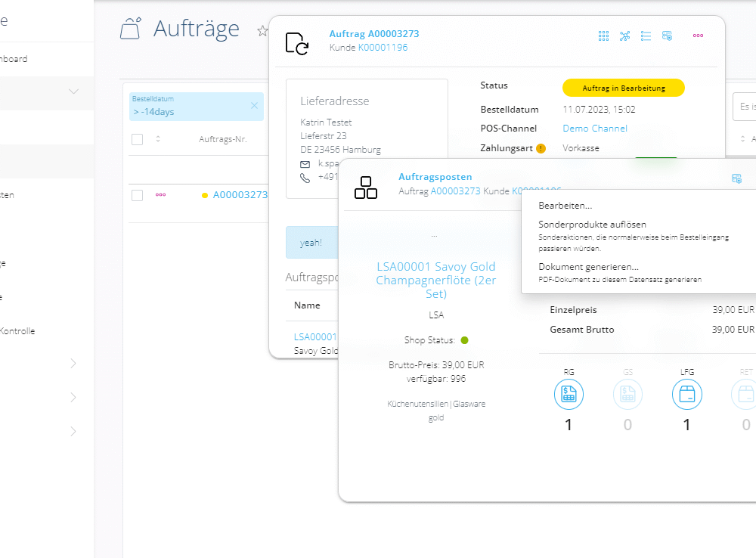The width and height of the screenshot is (756, 558).
Task: Click the Gesamt Brutto label
Action: tap(582, 330)
